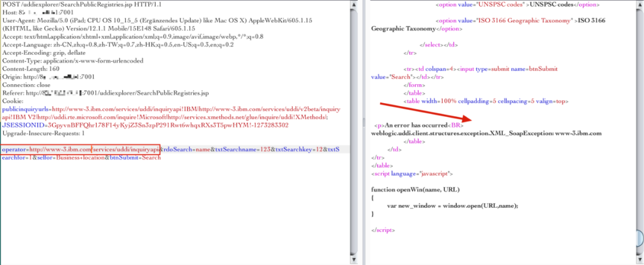Click the 'btnSubmit=Search' body parameter
Viewport: 644px width, 265px height.
[135, 158]
